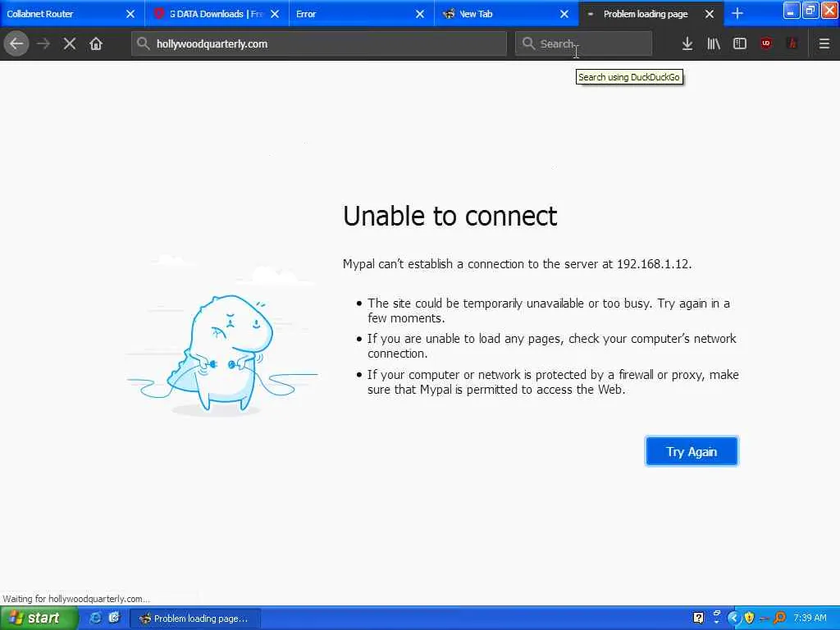Switch to the Error tab

[362, 14]
